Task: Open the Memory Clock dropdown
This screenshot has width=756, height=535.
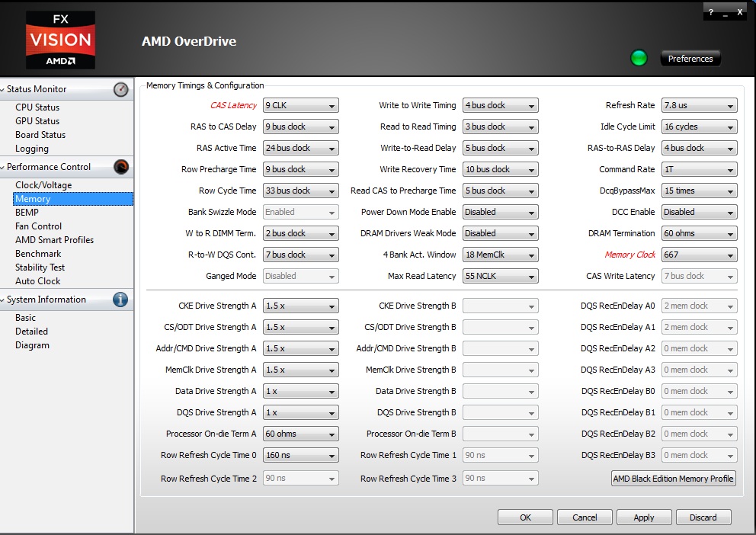Action: click(700, 255)
